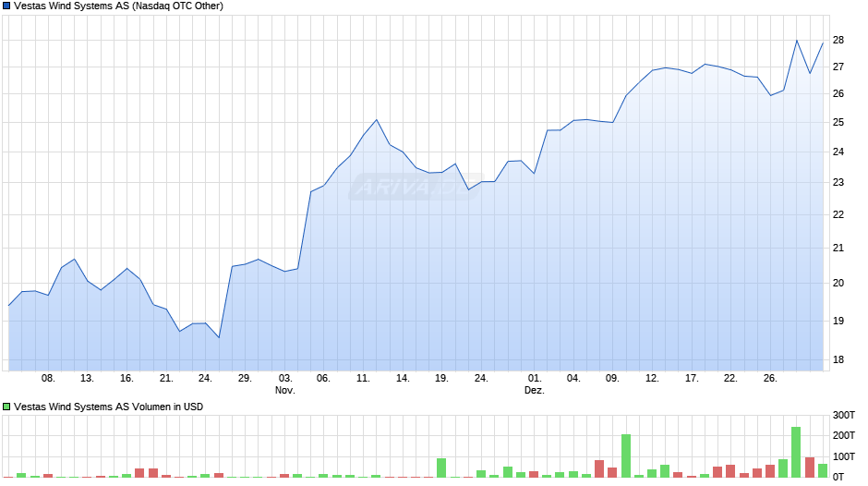Click the date label 16.
Viewport: 868px width, 486px height.
[x=127, y=378]
